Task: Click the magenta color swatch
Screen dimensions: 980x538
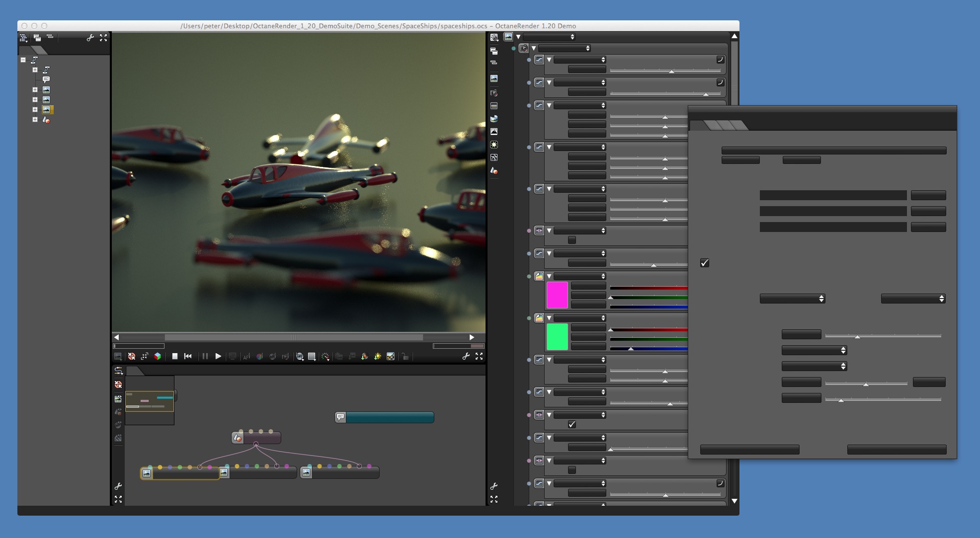Action: click(x=557, y=295)
